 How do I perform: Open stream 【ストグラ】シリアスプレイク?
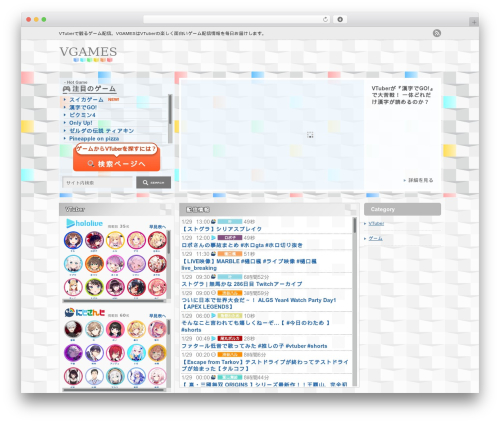point(222,229)
